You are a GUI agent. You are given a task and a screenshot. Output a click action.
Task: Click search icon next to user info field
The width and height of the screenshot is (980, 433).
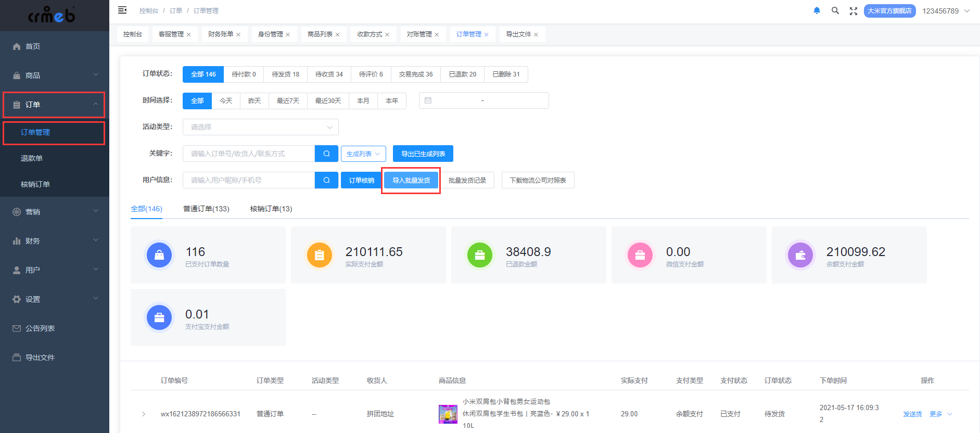coord(327,180)
